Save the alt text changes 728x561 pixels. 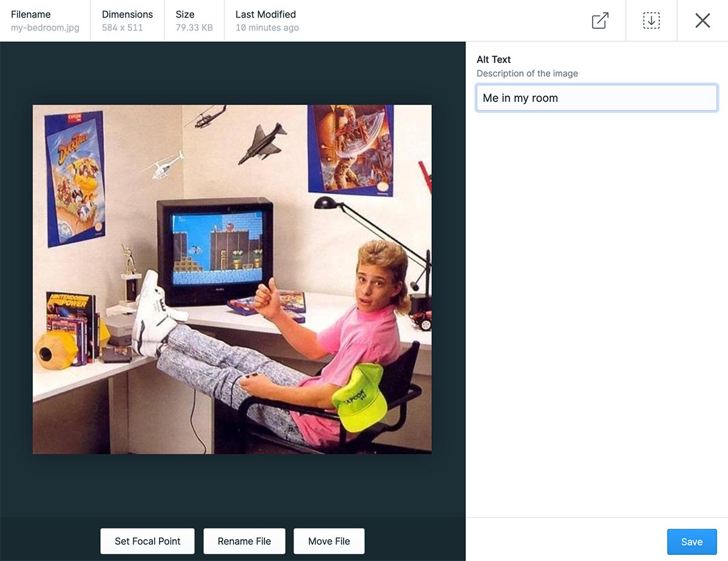tap(692, 541)
